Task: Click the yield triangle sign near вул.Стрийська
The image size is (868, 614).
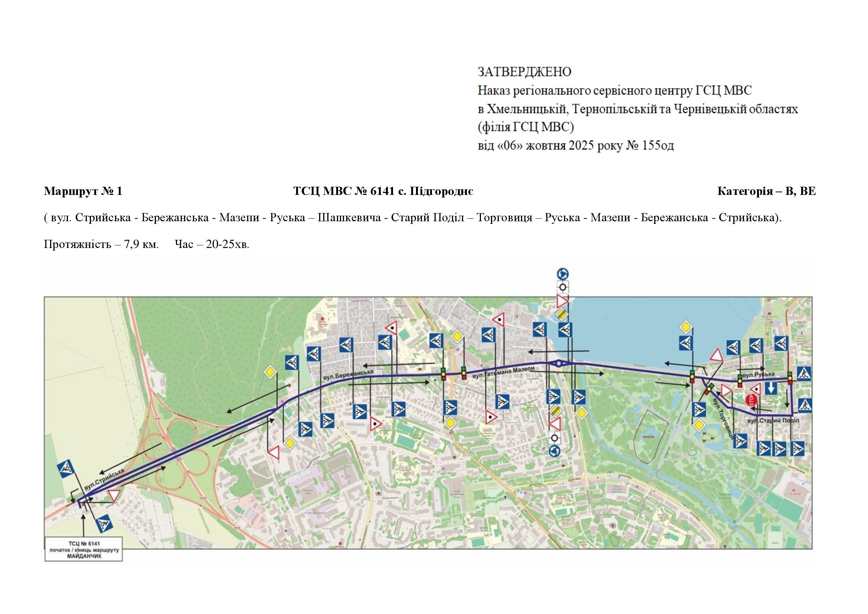Action: [114, 495]
